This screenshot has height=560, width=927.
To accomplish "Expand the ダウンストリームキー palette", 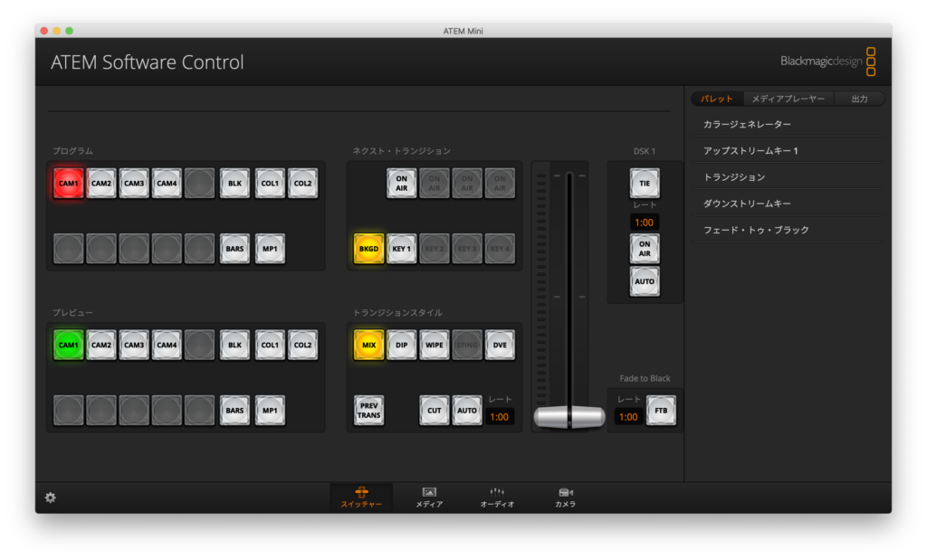I will [x=788, y=204].
